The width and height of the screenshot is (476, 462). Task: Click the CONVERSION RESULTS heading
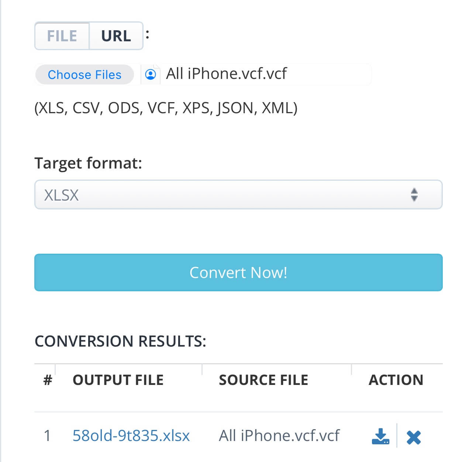(120, 341)
